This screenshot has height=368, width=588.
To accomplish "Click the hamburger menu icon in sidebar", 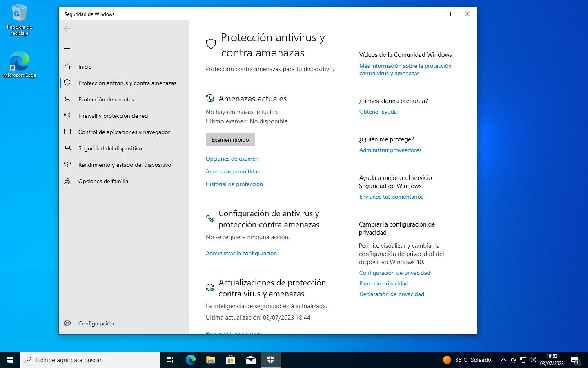I will click(x=67, y=47).
